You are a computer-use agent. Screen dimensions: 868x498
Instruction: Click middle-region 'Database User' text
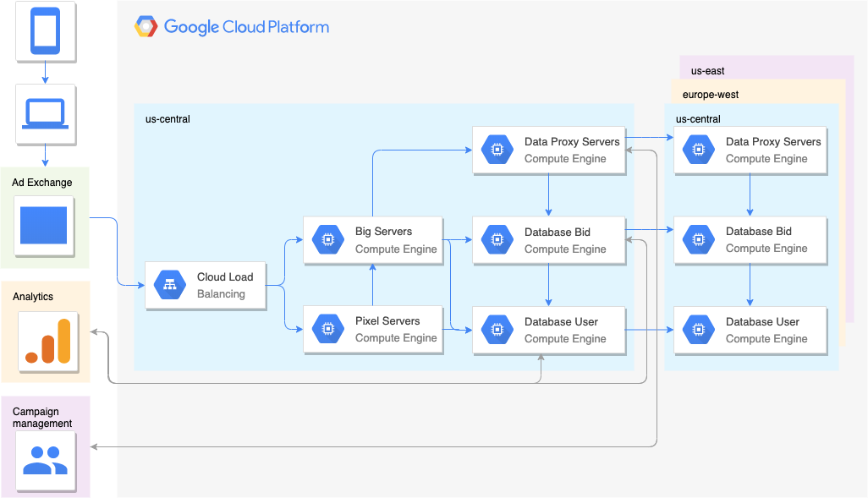tap(561, 321)
